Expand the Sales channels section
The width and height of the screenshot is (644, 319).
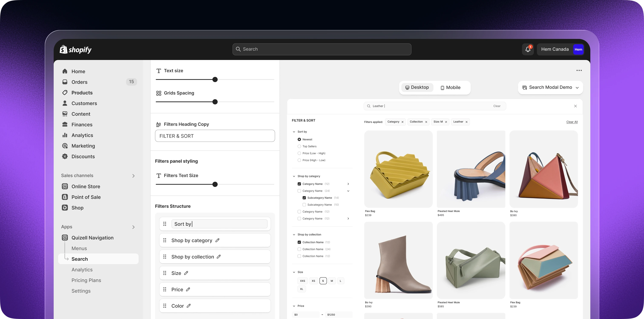point(134,176)
